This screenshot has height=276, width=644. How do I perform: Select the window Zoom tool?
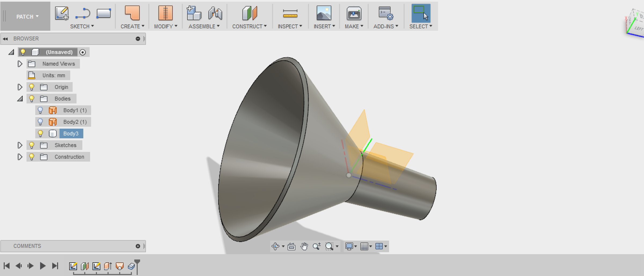pyautogui.click(x=330, y=246)
